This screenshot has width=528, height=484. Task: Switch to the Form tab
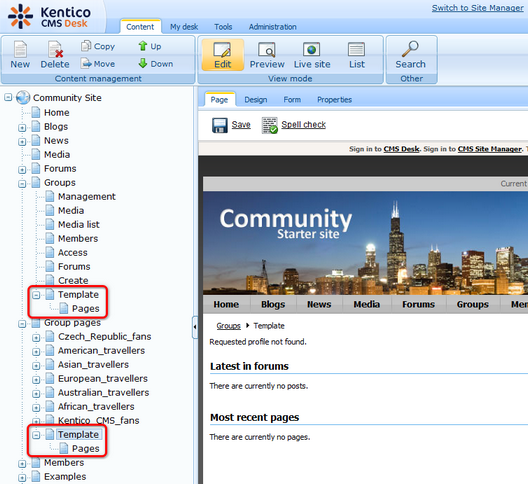[292, 100]
